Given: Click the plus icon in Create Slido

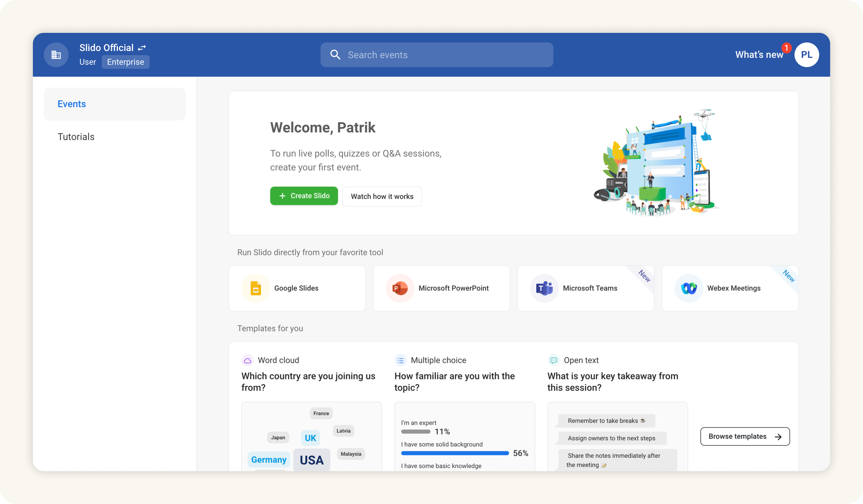Looking at the screenshot, I should click(282, 196).
